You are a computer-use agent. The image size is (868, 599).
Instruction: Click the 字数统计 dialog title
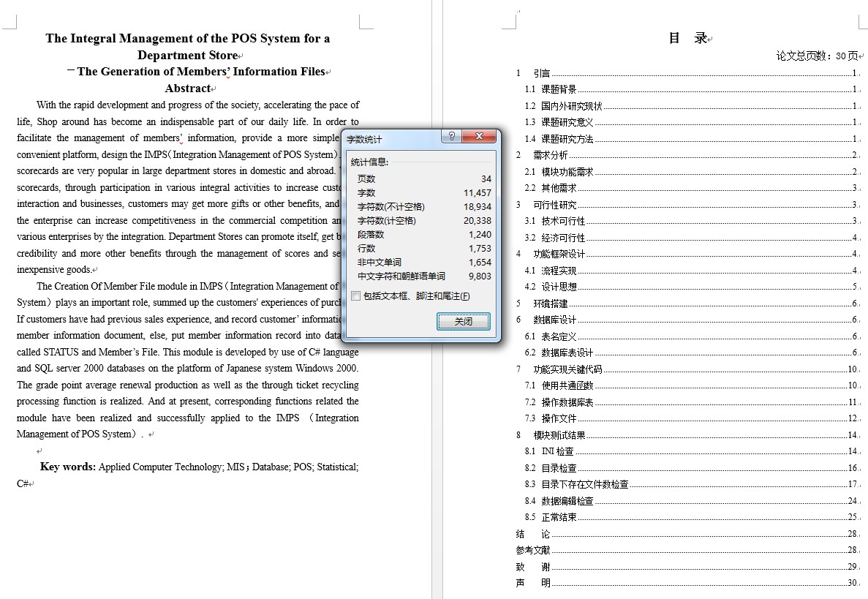click(x=364, y=140)
